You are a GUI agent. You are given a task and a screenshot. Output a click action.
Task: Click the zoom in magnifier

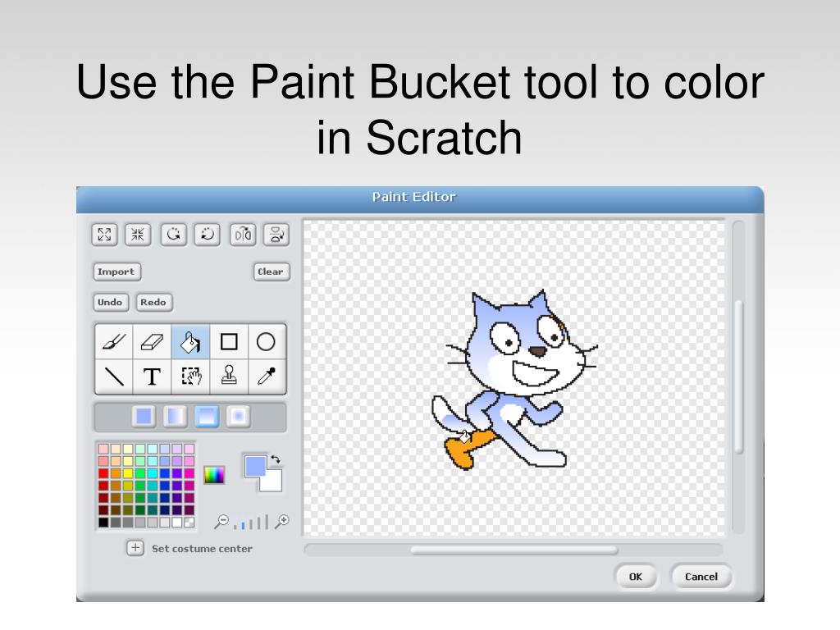pos(282,521)
